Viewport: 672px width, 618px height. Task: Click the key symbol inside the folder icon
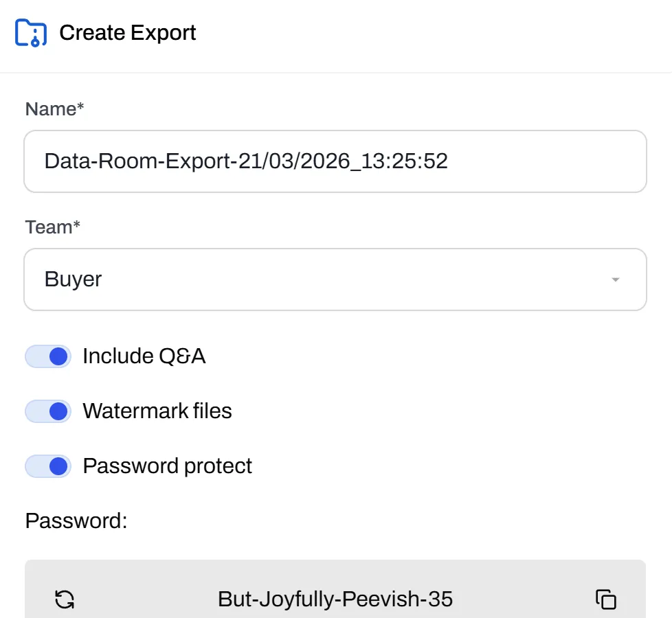[x=36, y=39]
